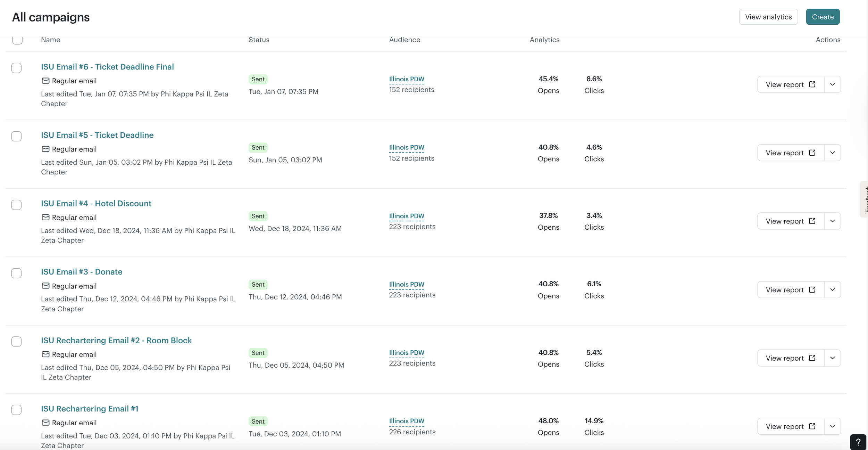Screen dimensions: 868x450
Task: Click the envelope icon beside ISU Email #4 Hotel Discount
Action: pos(45,217)
